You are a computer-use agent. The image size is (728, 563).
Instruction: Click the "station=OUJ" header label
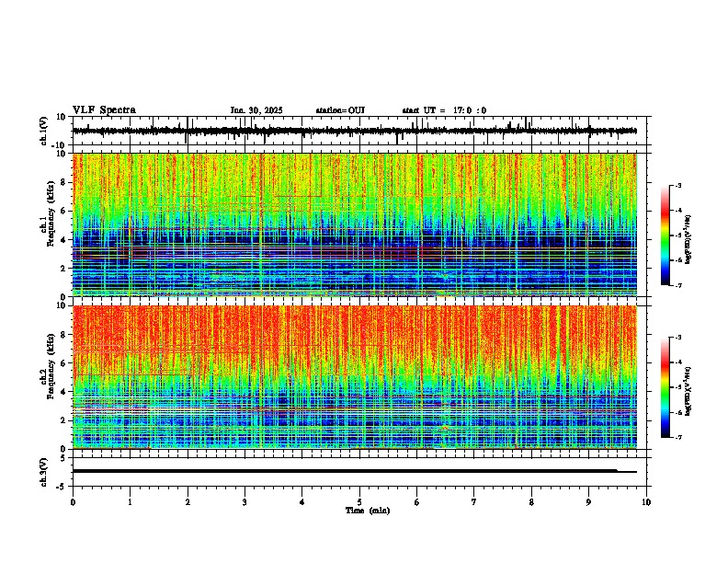point(340,110)
